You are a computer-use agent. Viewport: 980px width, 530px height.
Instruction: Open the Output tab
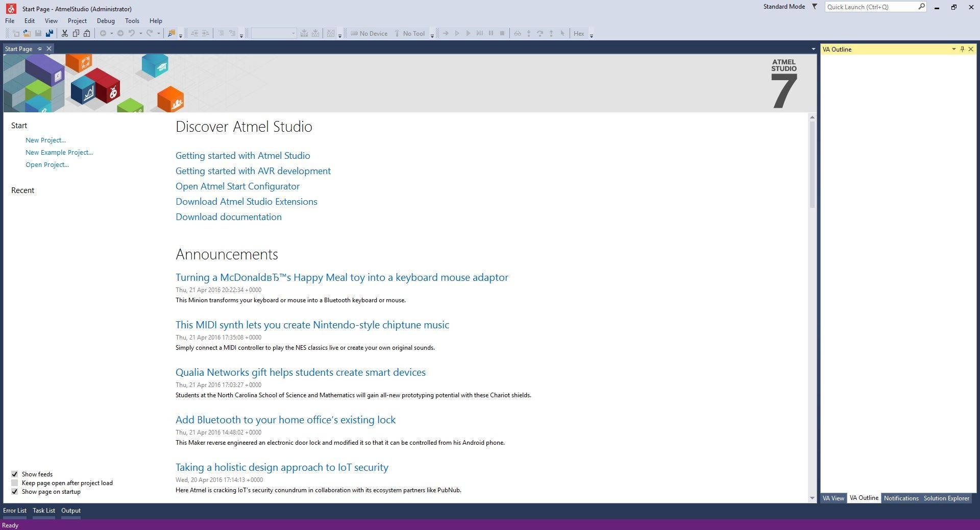(71, 510)
